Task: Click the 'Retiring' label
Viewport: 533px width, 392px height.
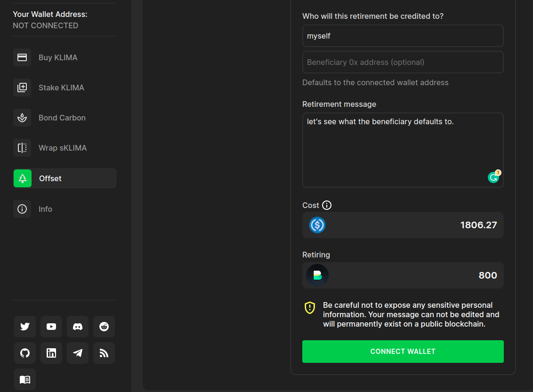Action: coord(316,255)
